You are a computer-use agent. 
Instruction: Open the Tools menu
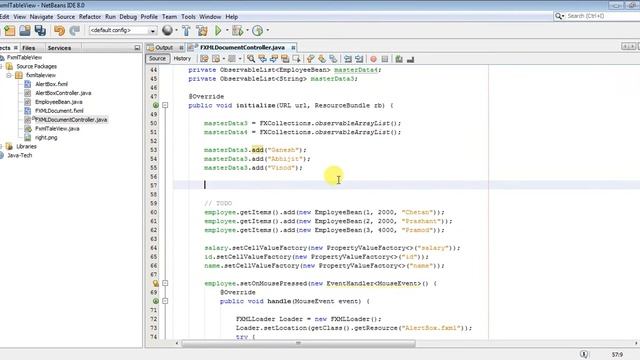(x=188, y=17)
